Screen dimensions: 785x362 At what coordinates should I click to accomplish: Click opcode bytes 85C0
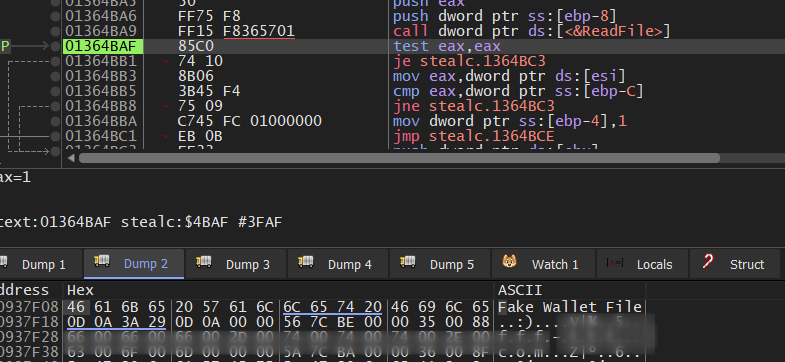[196, 47]
